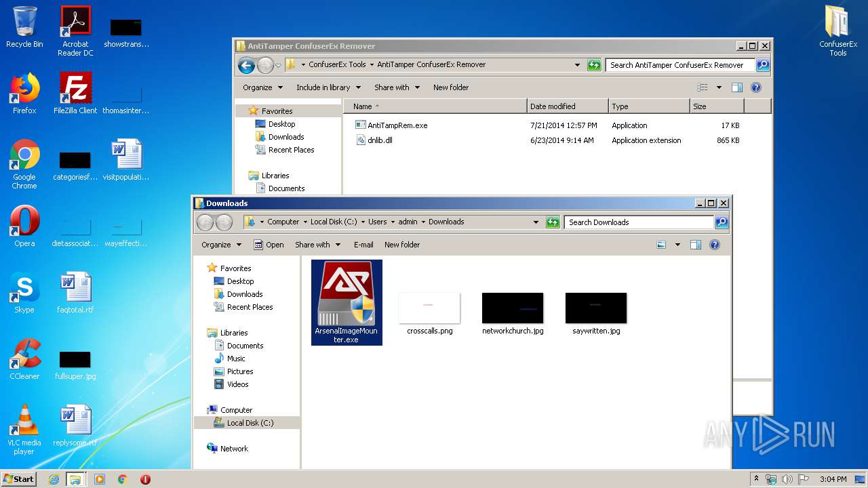Screen dimensions: 868x488
Task: Select Pictures library in navigation pane
Action: [233, 371]
